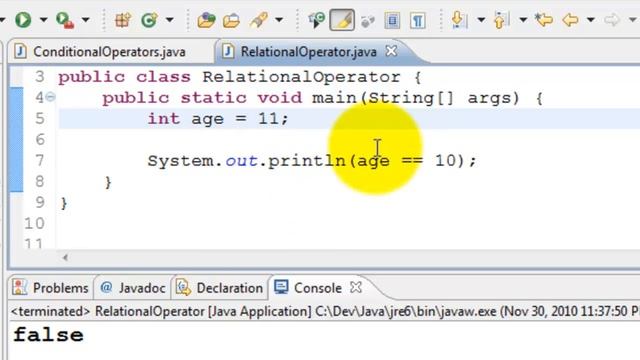Click the grayed-out Word Wrap icon
The width and height of the screenshot is (640, 360).
(367, 20)
